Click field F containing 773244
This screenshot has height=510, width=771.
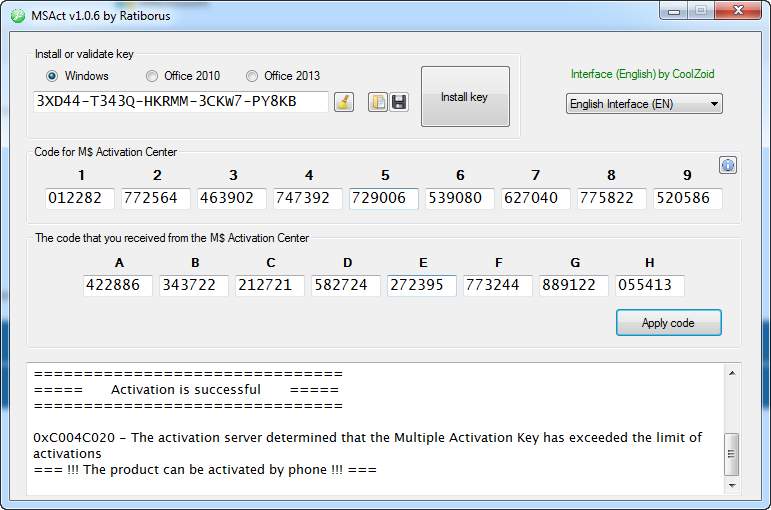click(498, 285)
